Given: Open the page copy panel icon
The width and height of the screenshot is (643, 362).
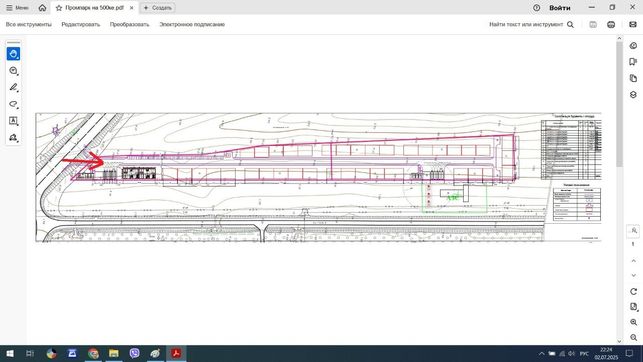Looking at the screenshot, I should pos(633,78).
